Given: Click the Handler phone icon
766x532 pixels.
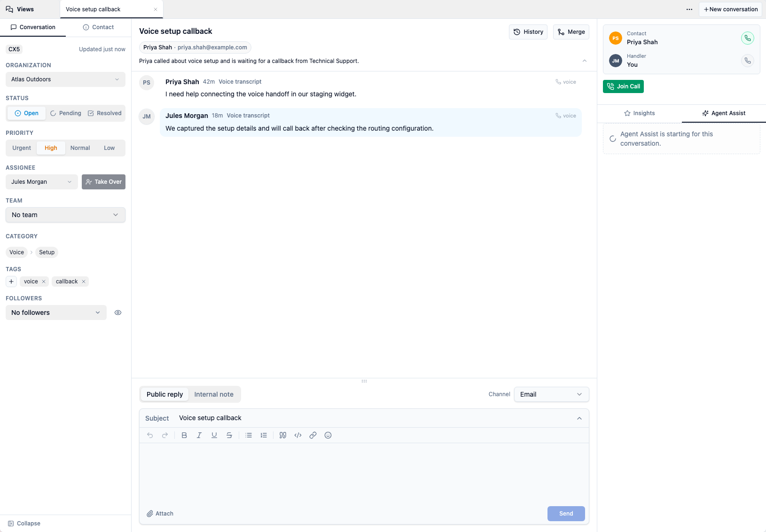Looking at the screenshot, I should pos(747,61).
